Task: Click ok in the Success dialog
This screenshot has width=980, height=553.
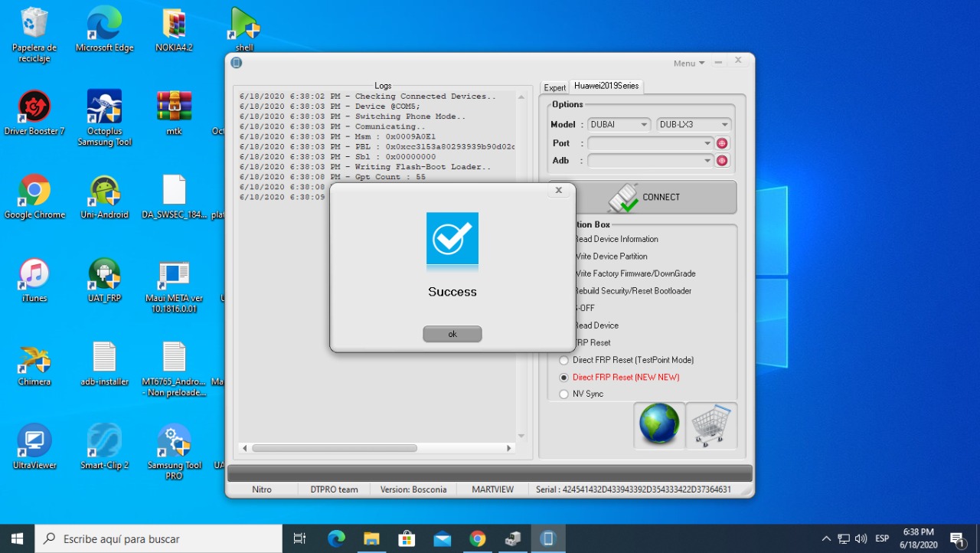Action: [x=452, y=334]
